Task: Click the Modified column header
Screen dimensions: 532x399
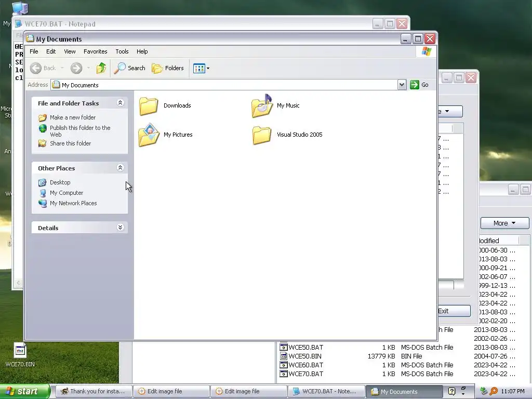Action: 499,241
